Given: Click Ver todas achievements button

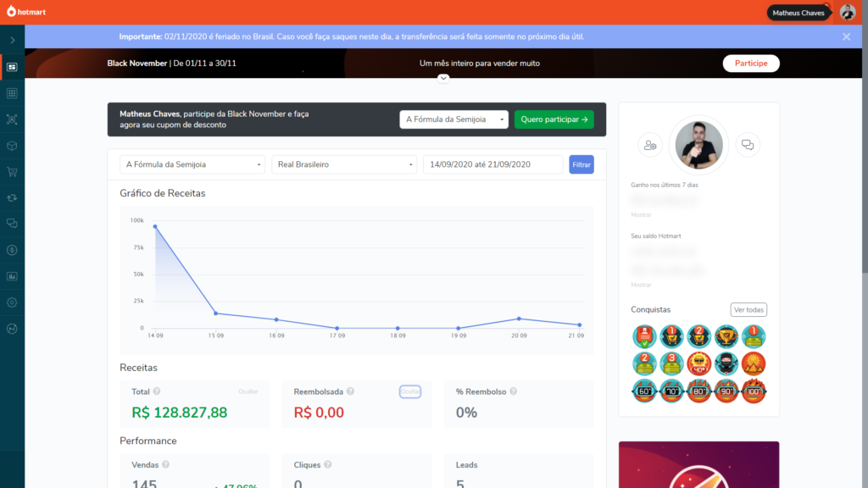Looking at the screenshot, I should (748, 310).
